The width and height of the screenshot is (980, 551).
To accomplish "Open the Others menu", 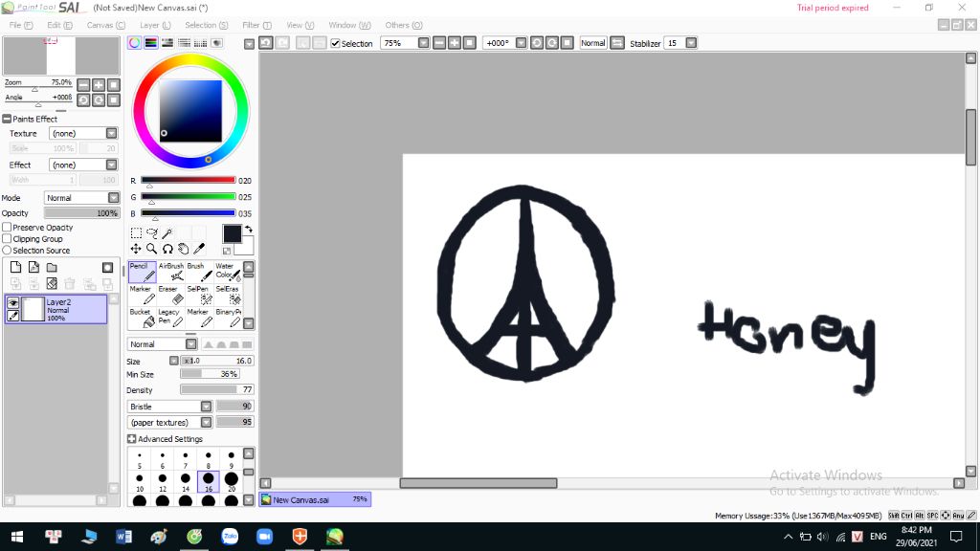I will [404, 25].
